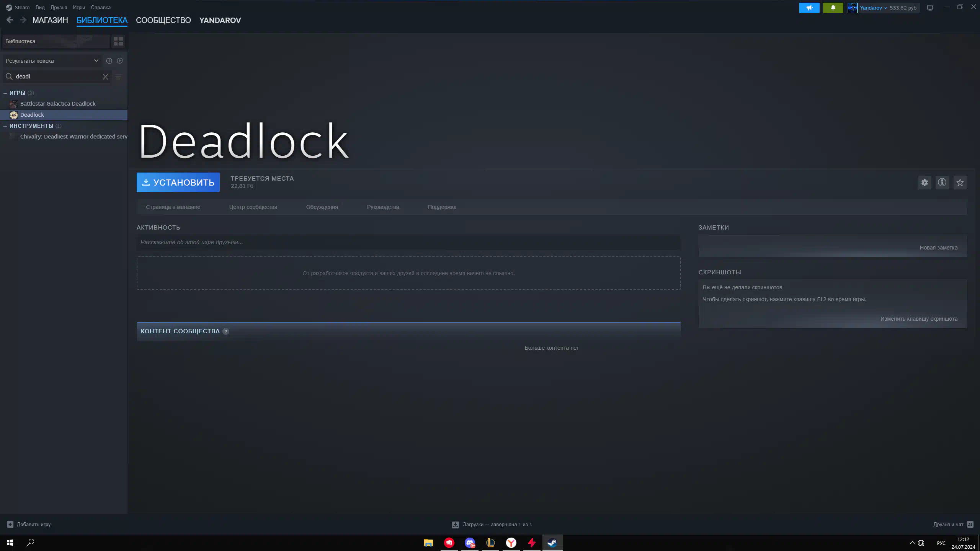The image size is (980, 551).
Task: Switch the РУС keyboard language indicator
Action: click(x=941, y=543)
